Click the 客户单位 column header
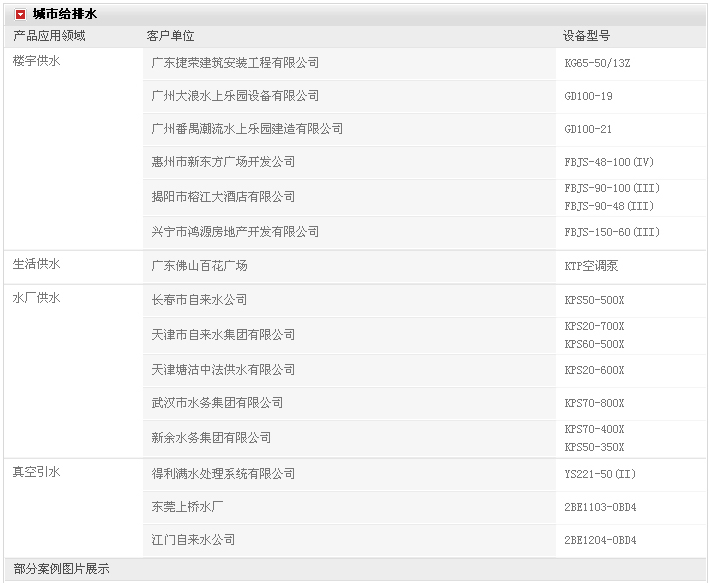 point(171,36)
